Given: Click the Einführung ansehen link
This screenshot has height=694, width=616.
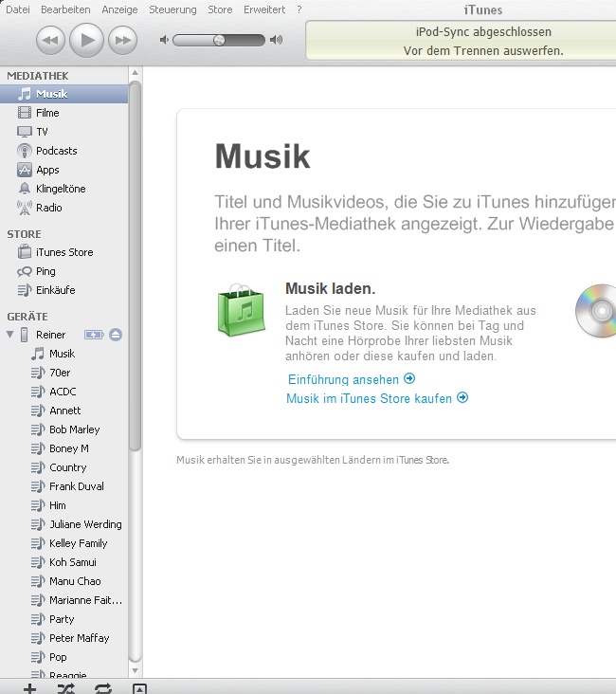Looking at the screenshot, I should tap(352, 379).
